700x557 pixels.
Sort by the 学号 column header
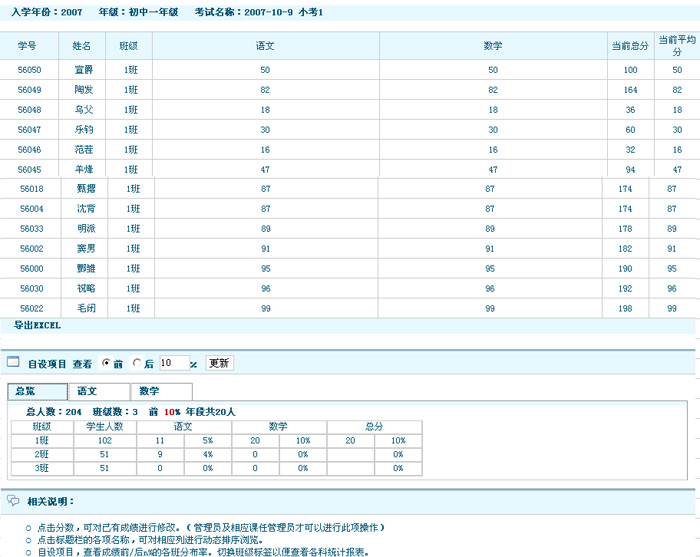28,46
